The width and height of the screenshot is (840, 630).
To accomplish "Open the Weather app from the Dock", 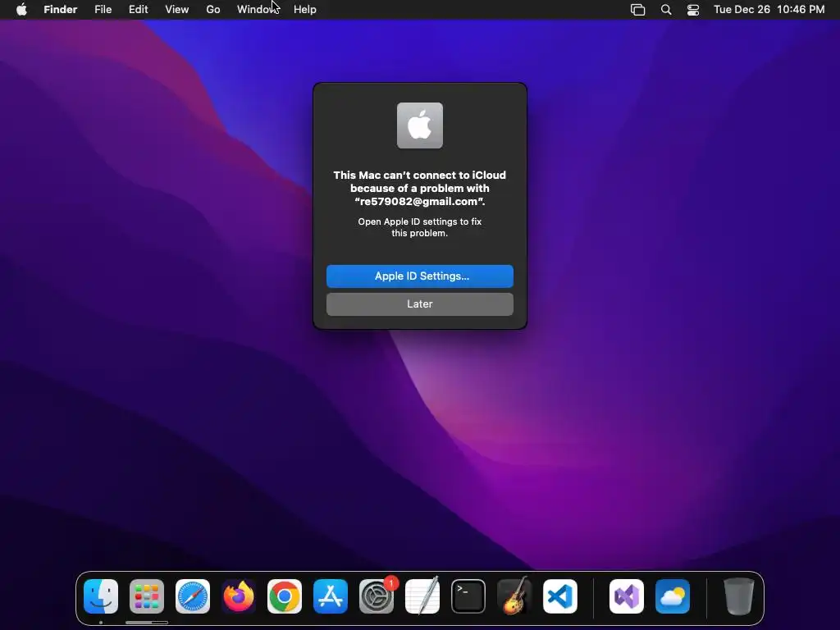I will (673, 596).
